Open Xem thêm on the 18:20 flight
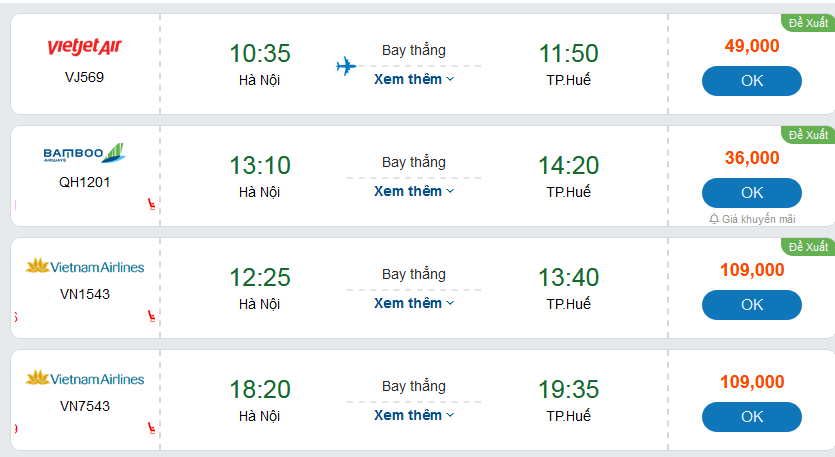The height and width of the screenshot is (457, 835). click(x=414, y=415)
